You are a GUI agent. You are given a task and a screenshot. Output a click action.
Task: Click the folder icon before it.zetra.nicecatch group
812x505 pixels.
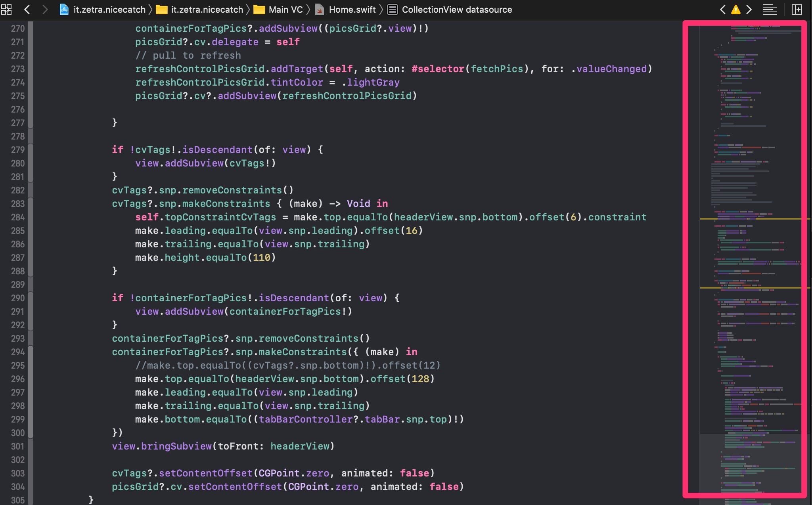point(163,9)
